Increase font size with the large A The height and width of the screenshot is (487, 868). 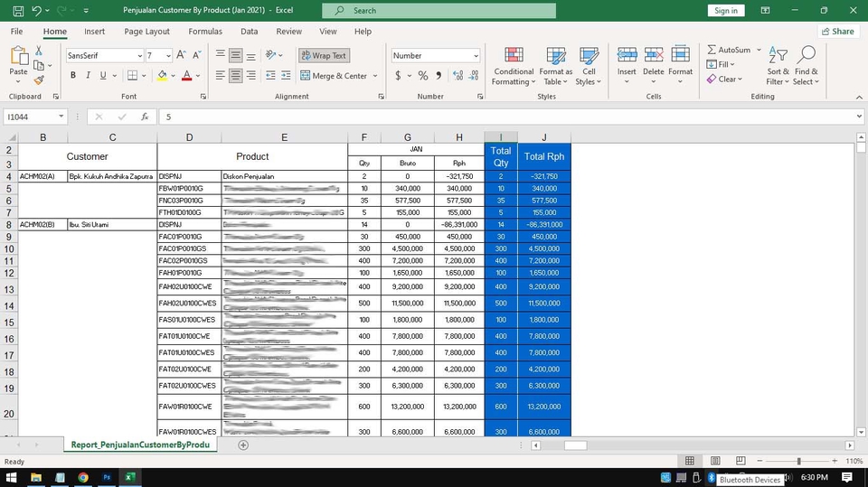click(181, 55)
